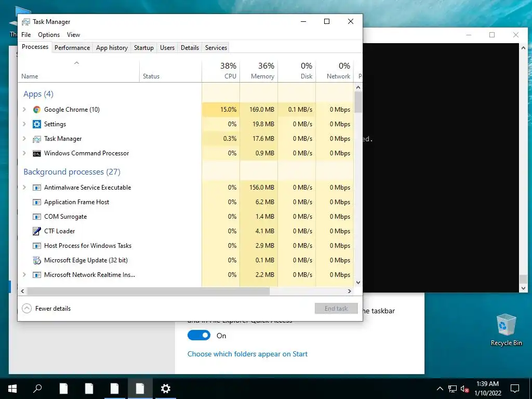Sort processes by Network column
532x399 pixels.
coord(335,71)
